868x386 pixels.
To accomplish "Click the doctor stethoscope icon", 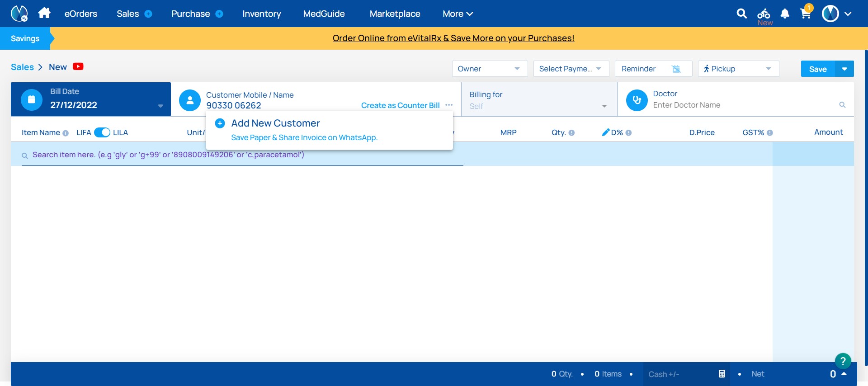I will pos(637,100).
